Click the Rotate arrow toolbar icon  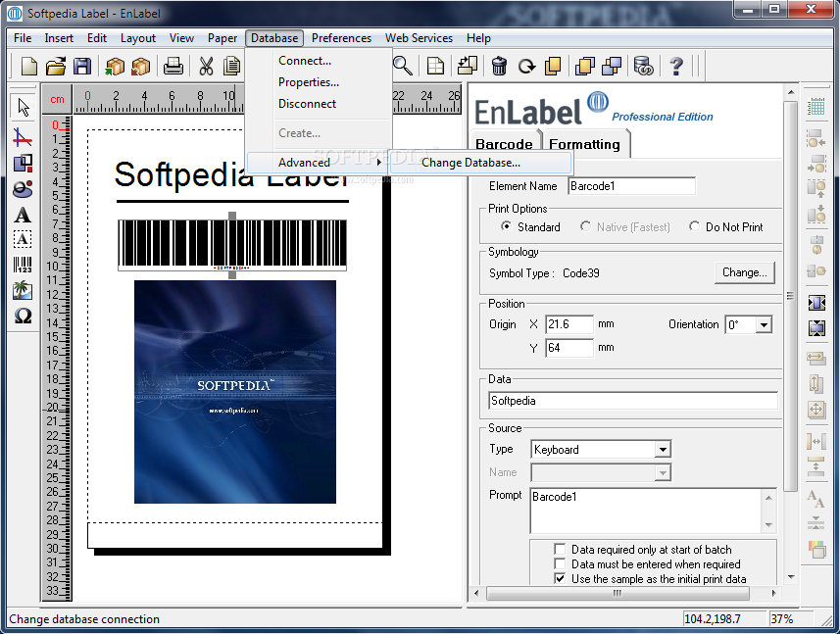click(526, 66)
